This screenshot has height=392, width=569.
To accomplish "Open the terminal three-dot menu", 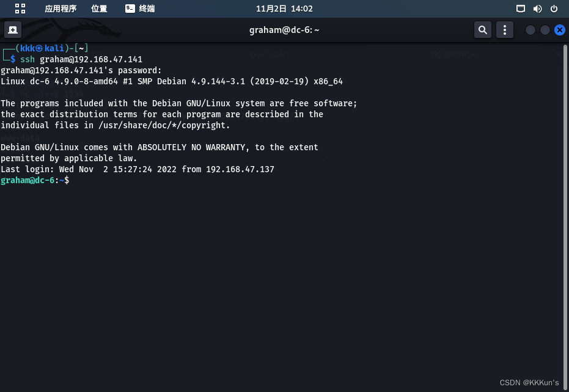I will pyautogui.click(x=504, y=30).
